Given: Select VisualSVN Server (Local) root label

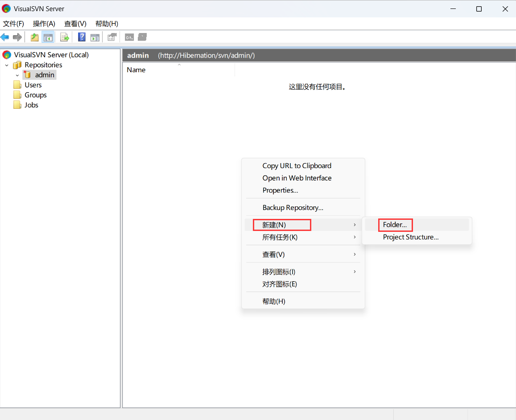Looking at the screenshot, I should coord(51,54).
